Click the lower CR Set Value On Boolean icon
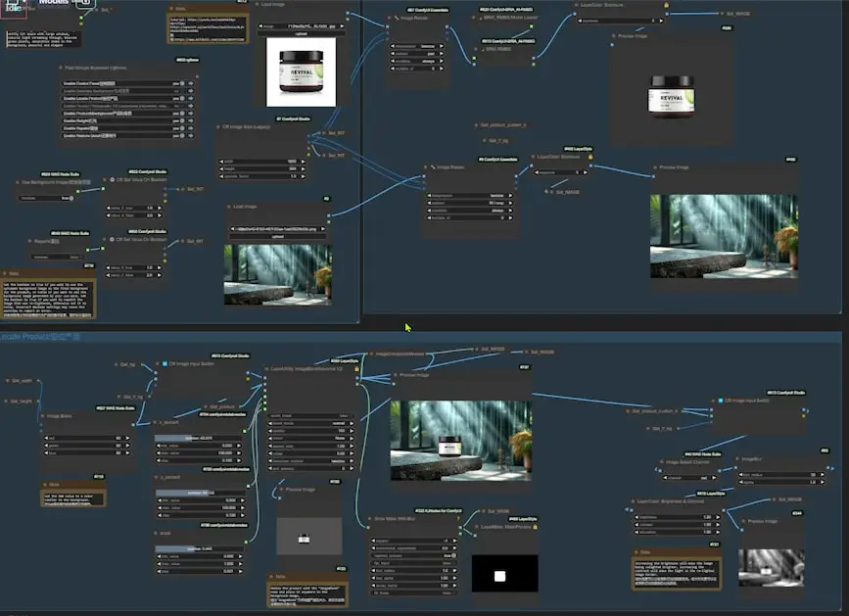The image size is (849, 616). pos(112,239)
